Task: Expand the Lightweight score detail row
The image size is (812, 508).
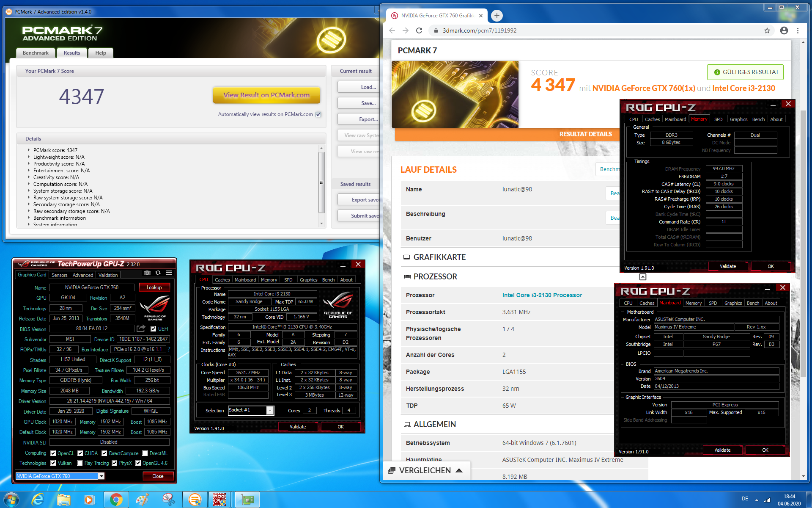Action: pos(29,157)
